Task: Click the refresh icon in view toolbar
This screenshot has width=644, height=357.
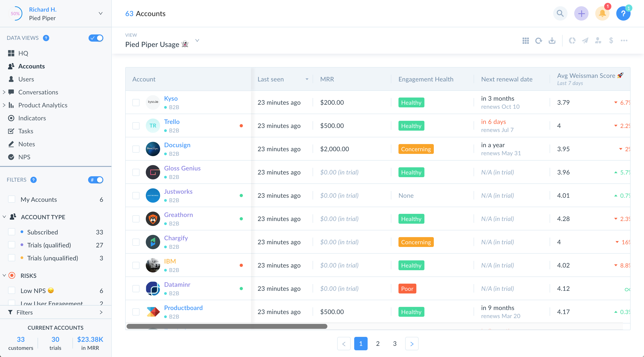Action: pos(538,40)
